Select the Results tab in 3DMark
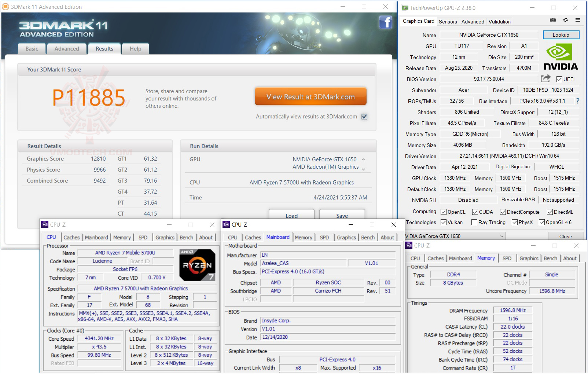 click(104, 48)
